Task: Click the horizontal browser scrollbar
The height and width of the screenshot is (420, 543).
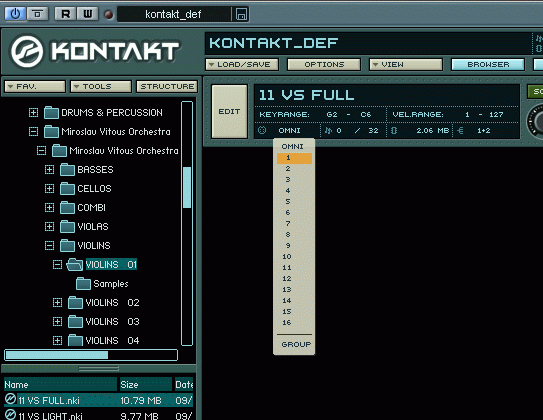Action: coord(91,355)
